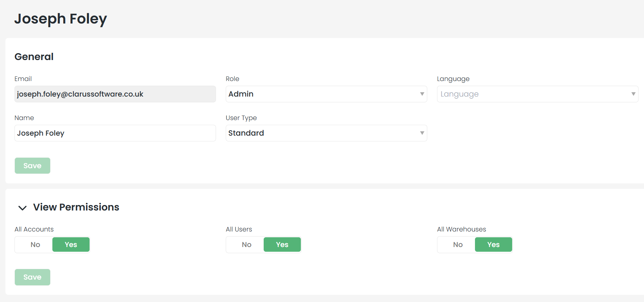Save the View Permissions settings
This screenshot has height=302, width=644.
(x=33, y=277)
